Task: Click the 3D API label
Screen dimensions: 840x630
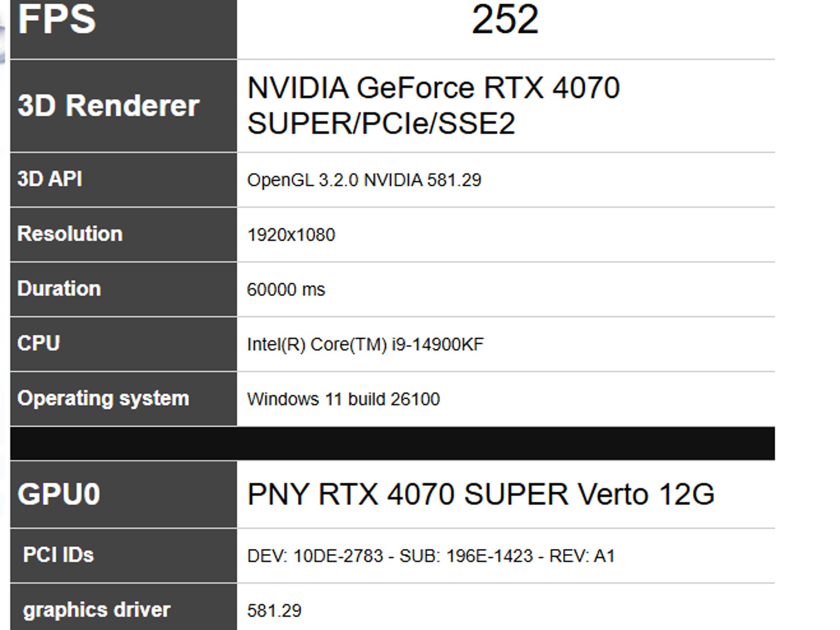Action: tap(50, 179)
